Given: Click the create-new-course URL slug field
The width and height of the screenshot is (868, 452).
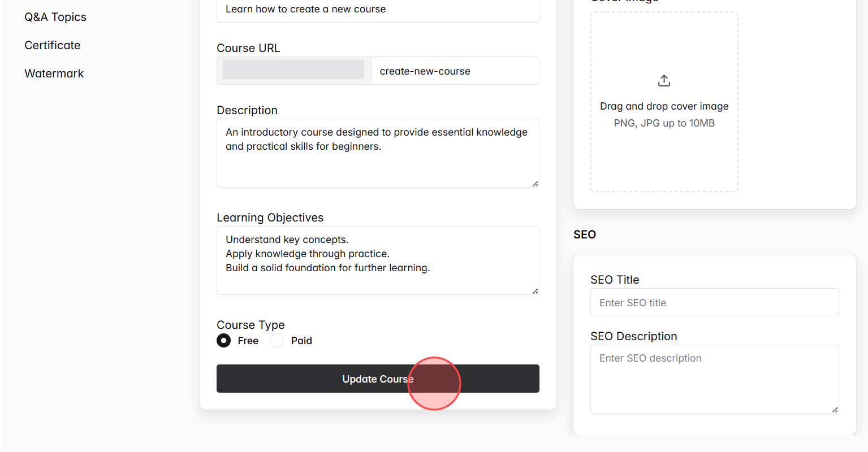Looking at the screenshot, I should pyautogui.click(x=455, y=71).
